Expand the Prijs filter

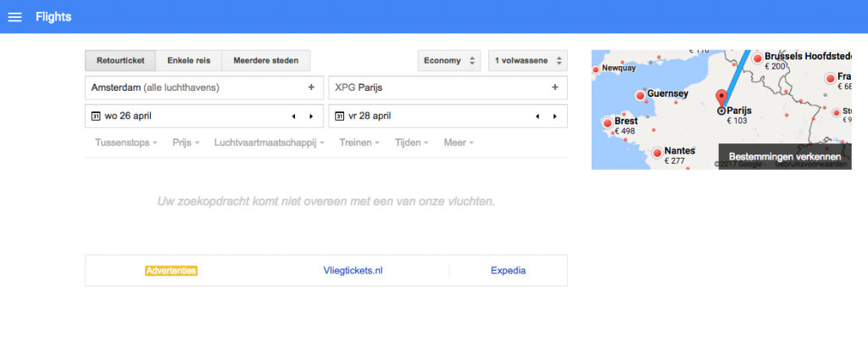pos(186,143)
